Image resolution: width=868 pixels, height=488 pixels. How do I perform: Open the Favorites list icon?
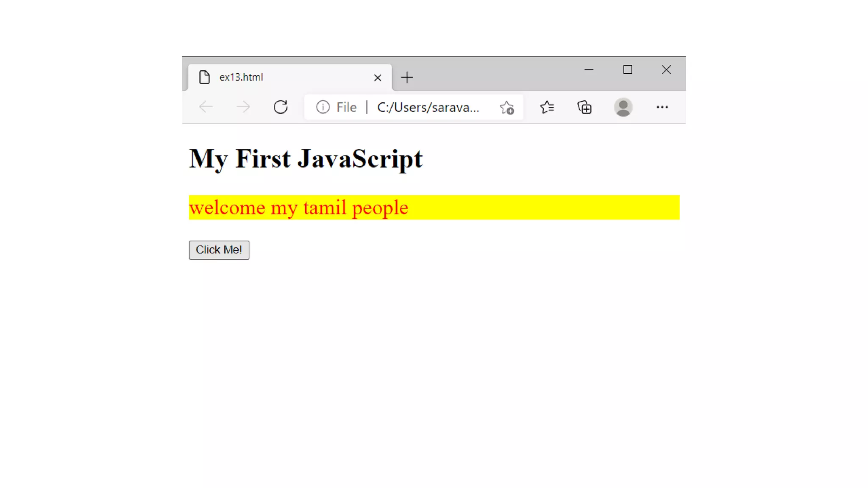[x=547, y=107]
